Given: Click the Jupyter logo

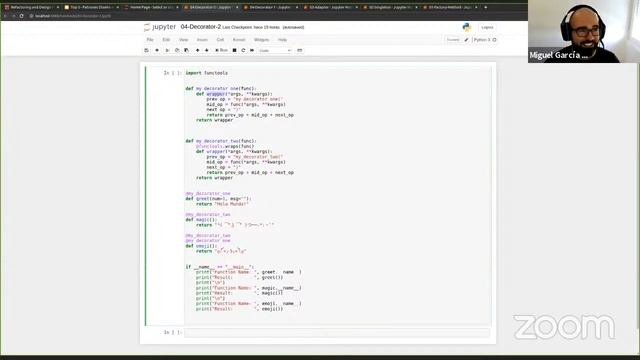Looking at the screenshot, I should pyautogui.click(x=160, y=27).
